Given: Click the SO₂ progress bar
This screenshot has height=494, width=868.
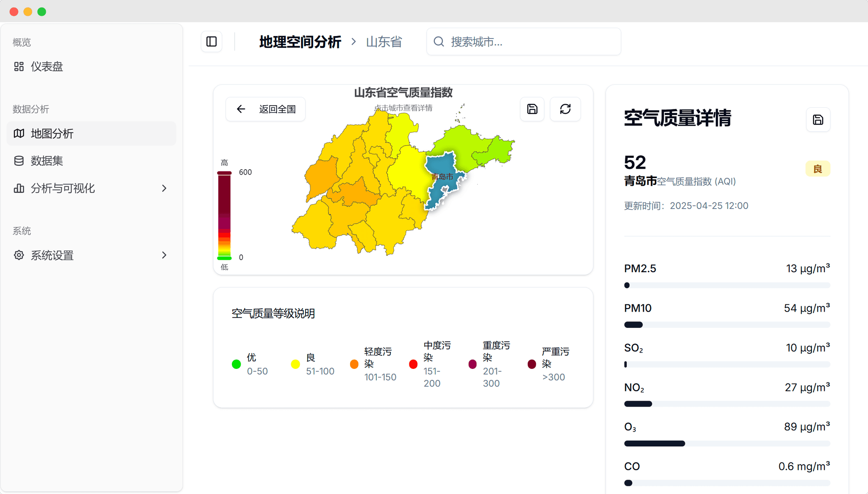Looking at the screenshot, I should 727,364.
